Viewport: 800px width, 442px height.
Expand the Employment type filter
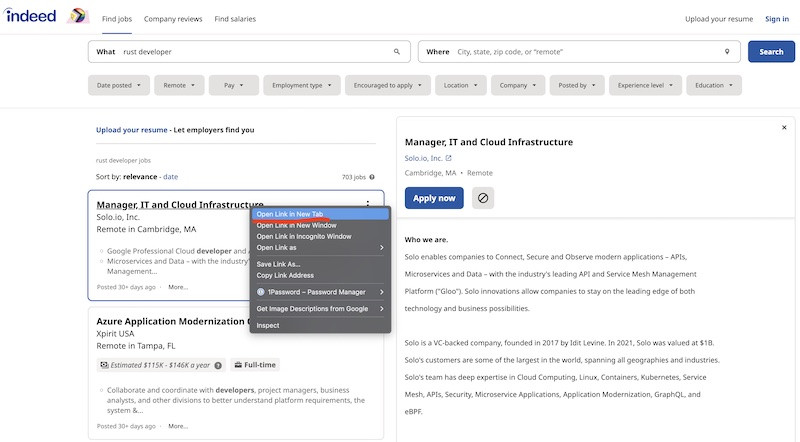[302, 85]
